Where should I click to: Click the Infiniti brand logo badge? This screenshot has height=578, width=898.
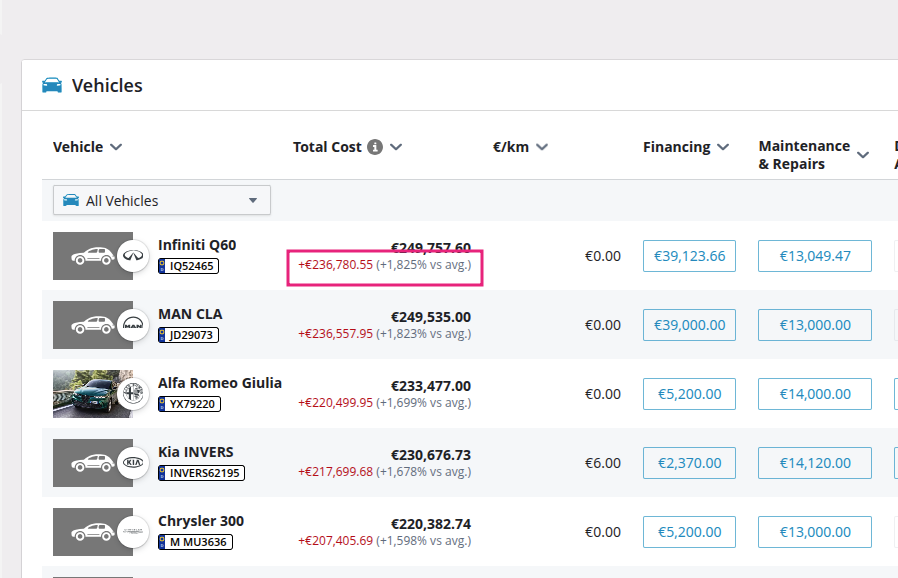(x=133, y=256)
